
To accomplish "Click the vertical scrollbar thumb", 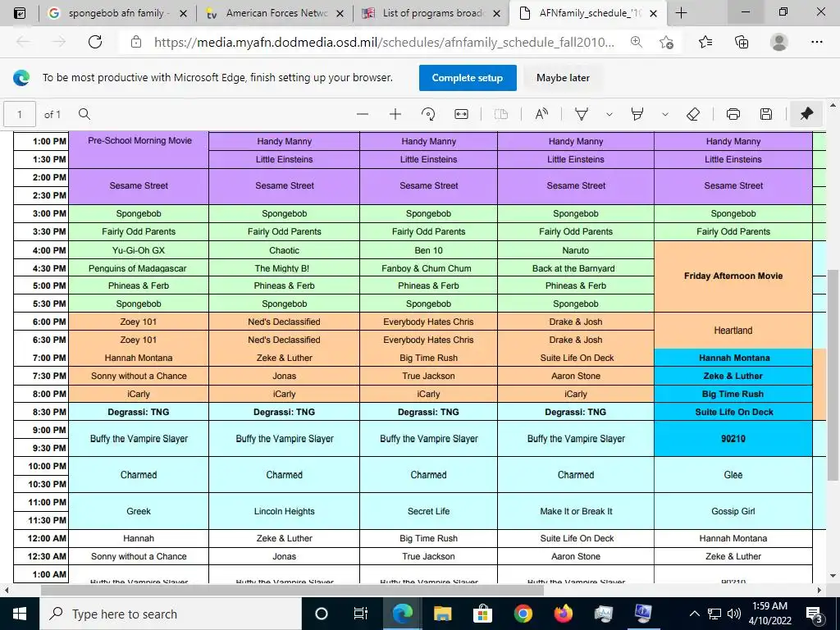I will [833, 375].
